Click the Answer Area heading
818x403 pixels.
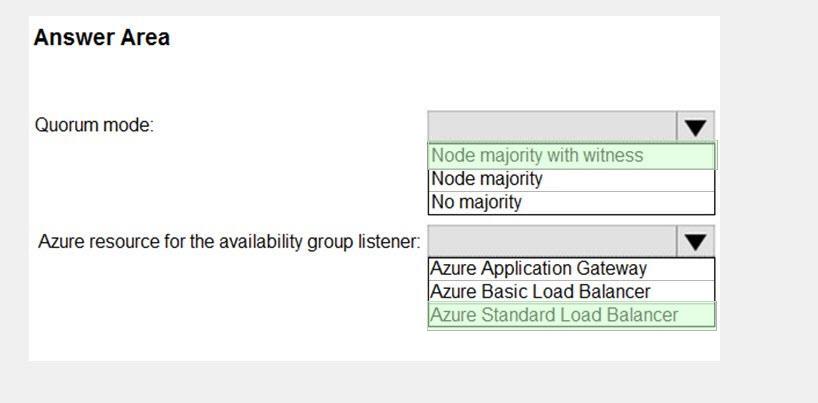click(x=102, y=38)
